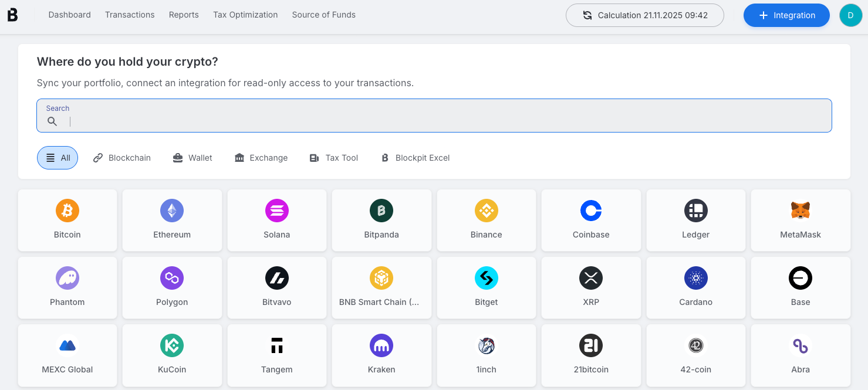
Task: Open the Bitget icon
Action: coord(487,278)
